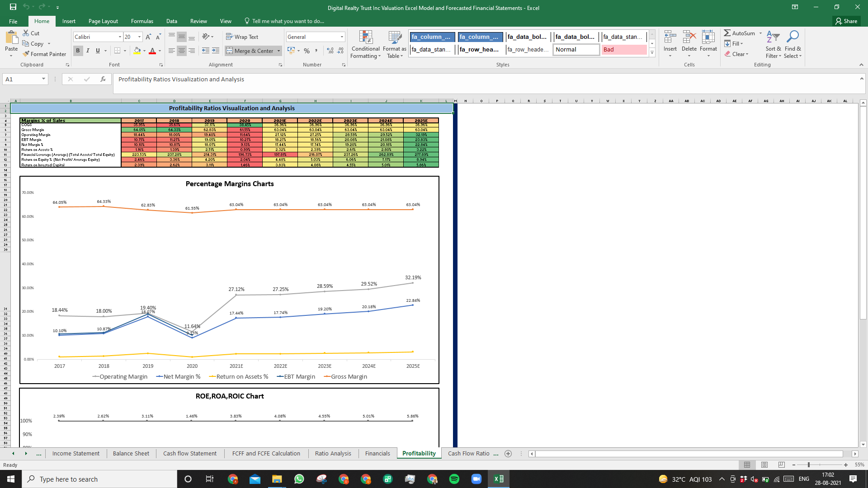
Task: Click the font color A icon
Action: coord(152,51)
